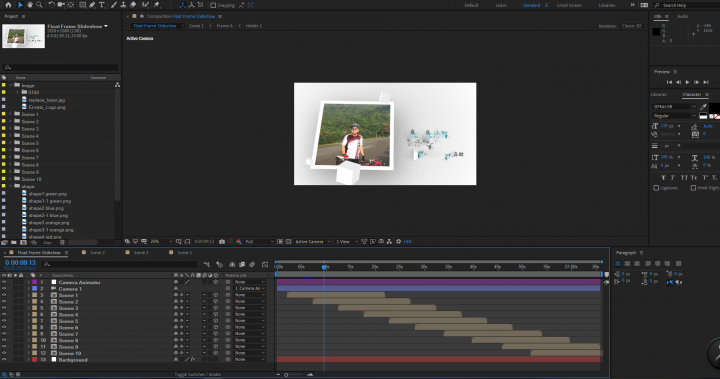Expand the Scene 5 folder in Project
This screenshot has width=720, height=379.
click(x=11, y=143)
